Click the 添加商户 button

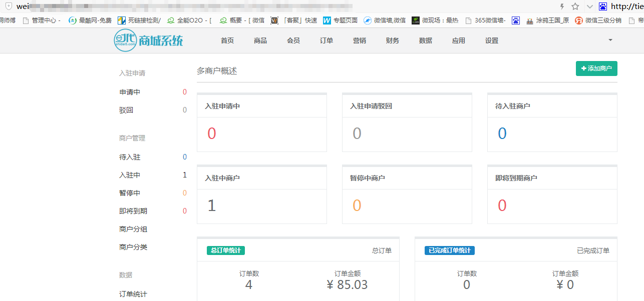click(x=596, y=68)
